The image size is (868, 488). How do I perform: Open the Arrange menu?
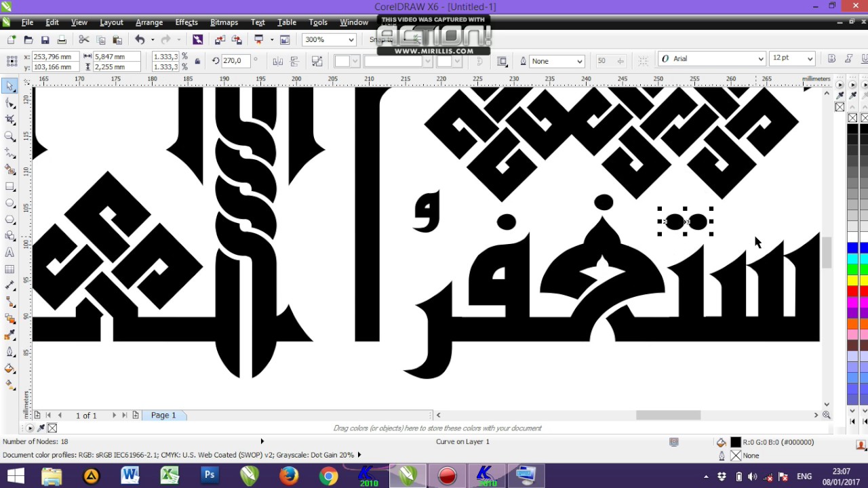click(149, 22)
